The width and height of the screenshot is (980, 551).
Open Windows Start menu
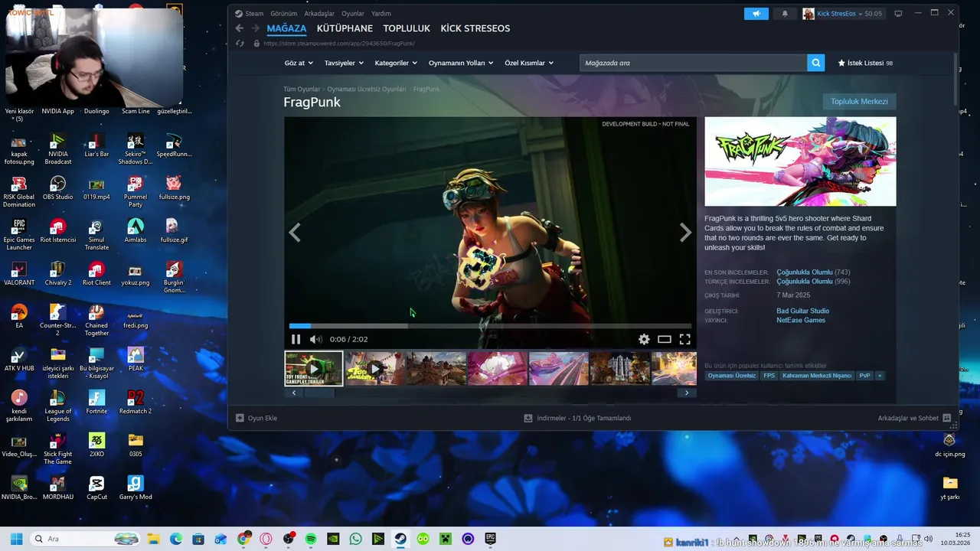16,539
